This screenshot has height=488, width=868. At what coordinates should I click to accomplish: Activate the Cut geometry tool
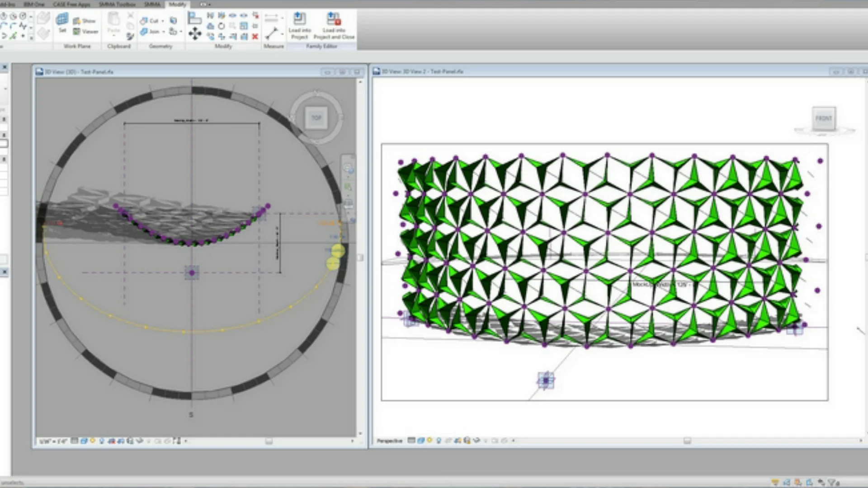pos(151,21)
